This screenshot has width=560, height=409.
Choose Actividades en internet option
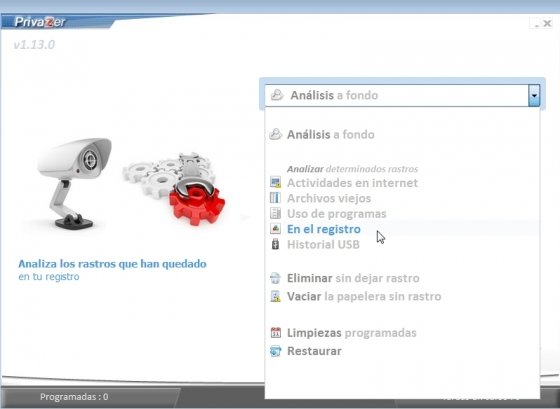352,183
